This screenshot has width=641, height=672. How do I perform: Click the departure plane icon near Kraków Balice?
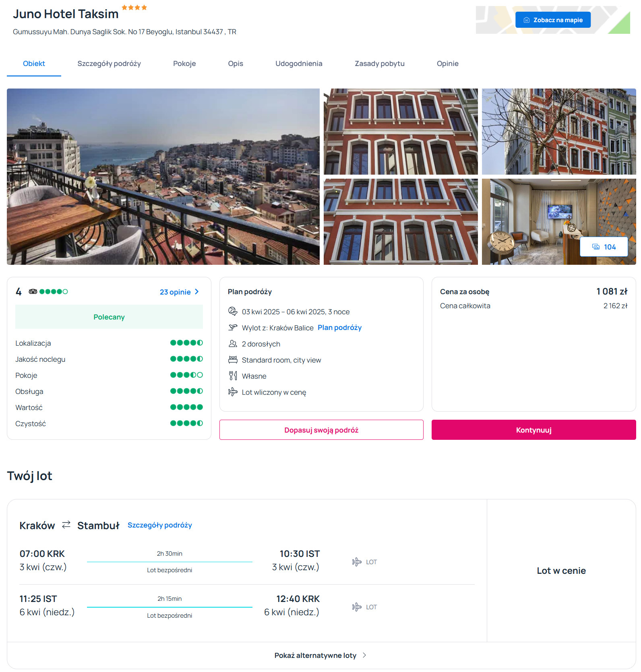click(x=233, y=328)
